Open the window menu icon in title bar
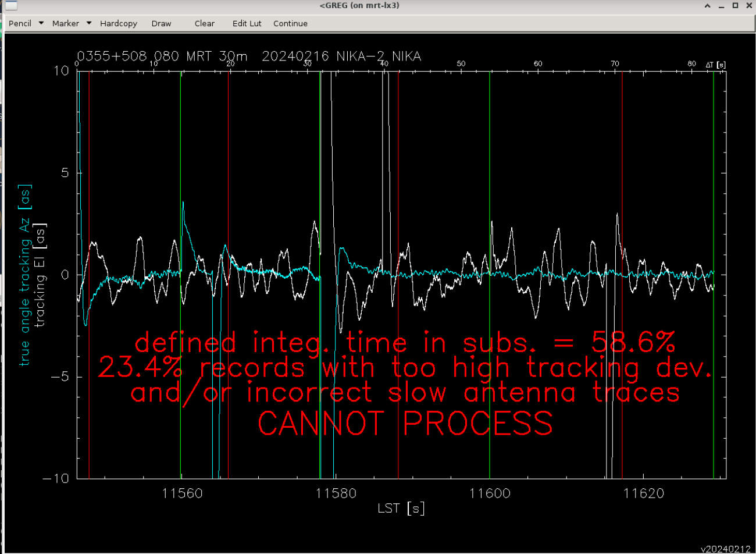The width and height of the screenshot is (756, 554). [x=10, y=6]
